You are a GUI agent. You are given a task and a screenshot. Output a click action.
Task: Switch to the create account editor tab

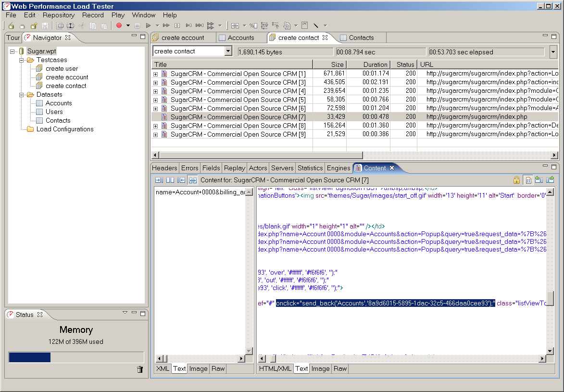coord(183,38)
